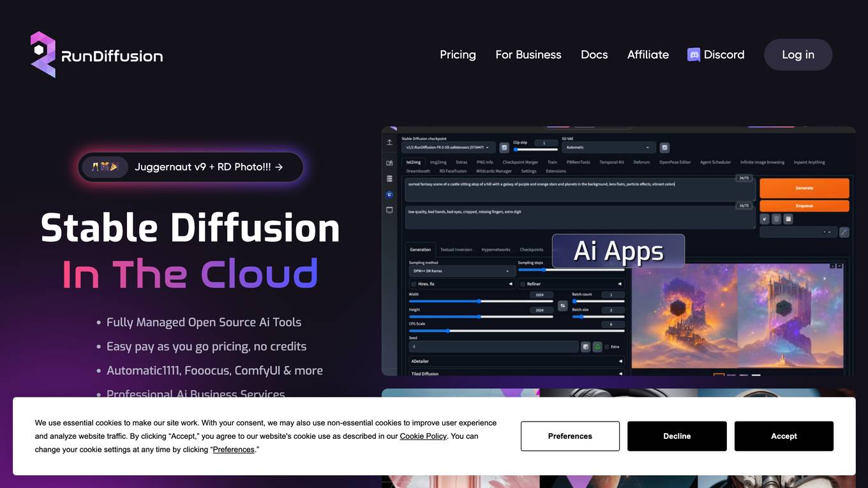This screenshot has height=488, width=868.
Task: Click refresh icon beside SD VAE dropdown
Action: tap(664, 148)
